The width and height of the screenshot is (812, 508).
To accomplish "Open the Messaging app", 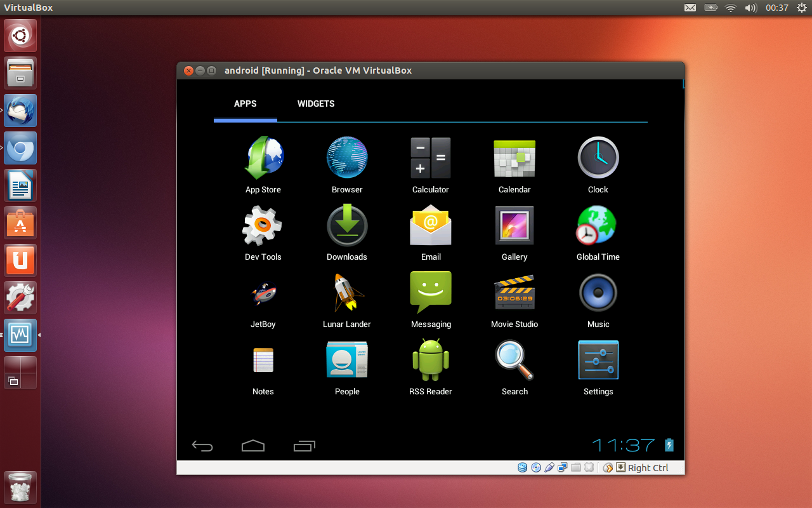I will pyautogui.click(x=431, y=299).
